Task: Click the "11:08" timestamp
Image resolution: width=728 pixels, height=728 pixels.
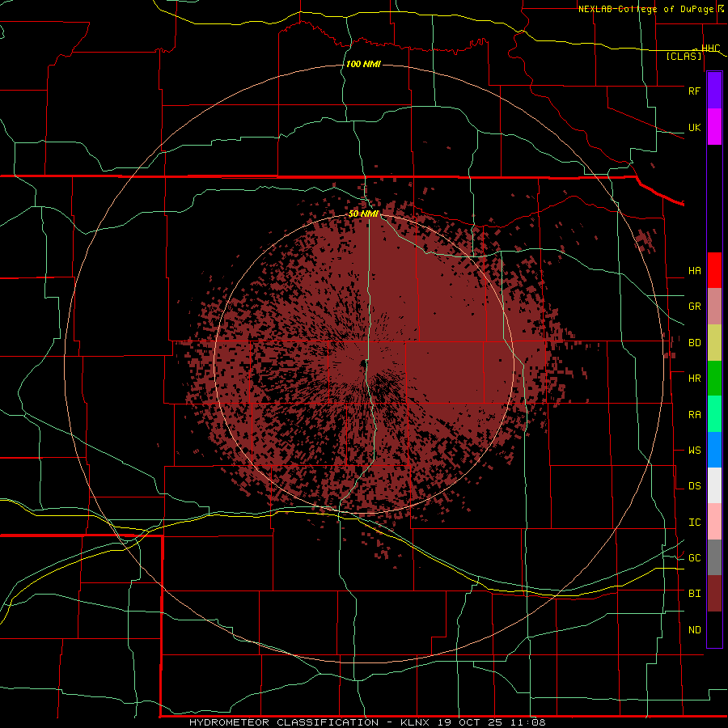Action: [530, 722]
